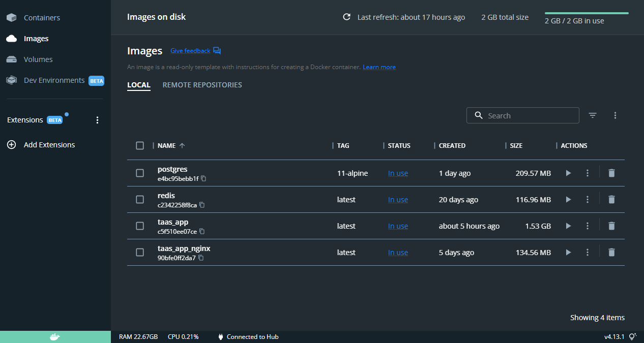Click the In use link for taas_app_nginx

[398, 253]
